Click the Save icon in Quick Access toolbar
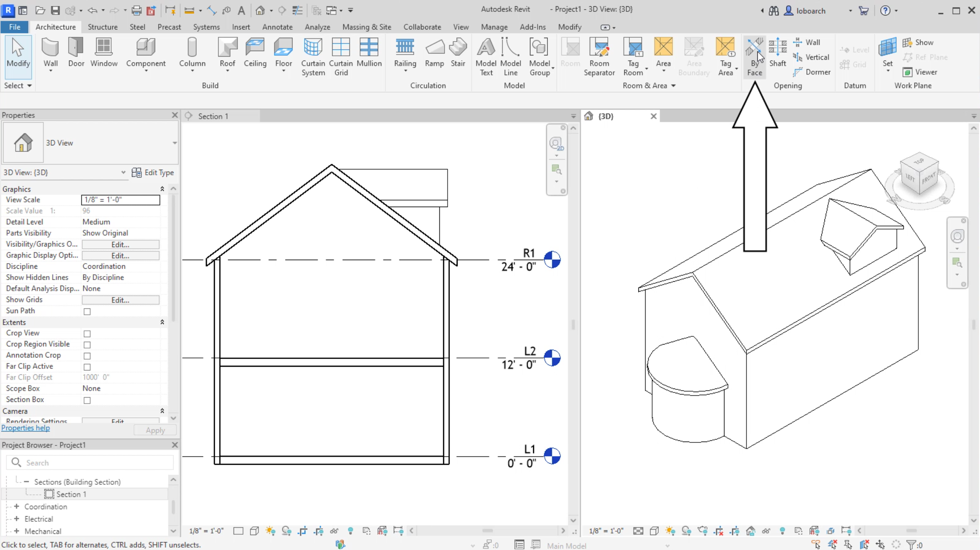This screenshot has height=550, width=980. (55, 10)
